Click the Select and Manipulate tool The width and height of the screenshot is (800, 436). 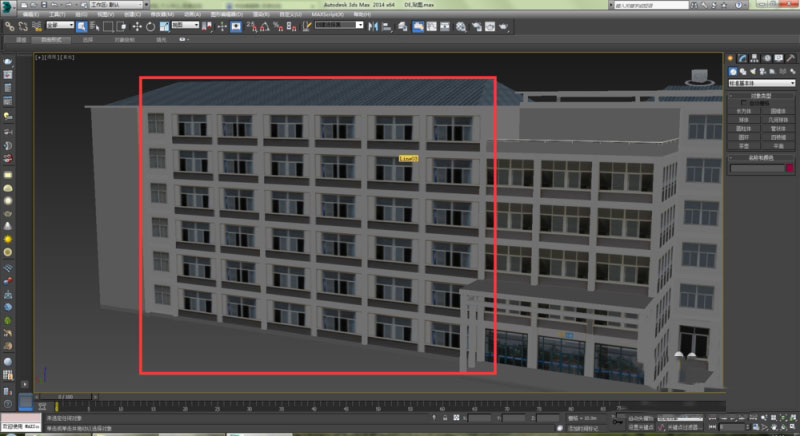click(x=222, y=27)
